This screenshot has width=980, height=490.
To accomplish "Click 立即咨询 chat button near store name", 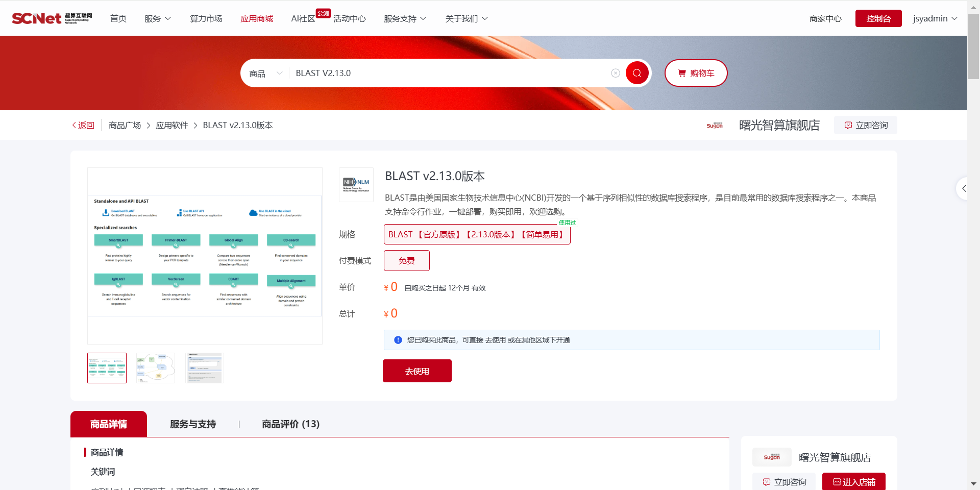I will tap(866, 125).
